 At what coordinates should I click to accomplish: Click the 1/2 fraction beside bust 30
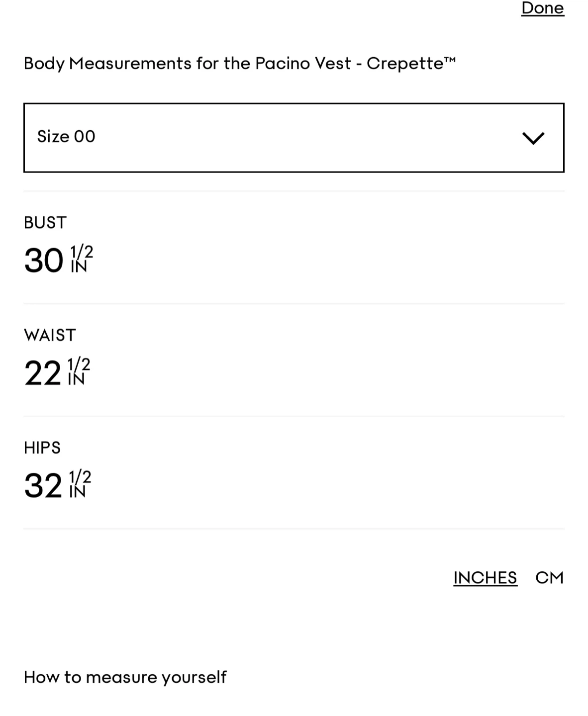[82, 253]
